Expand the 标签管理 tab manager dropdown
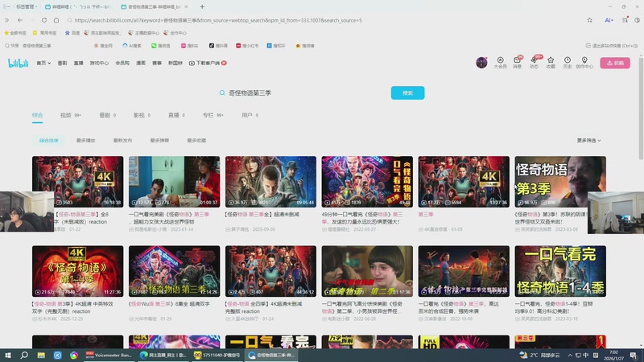The width and height of the screenshot is (644, 362). [25, 6]
